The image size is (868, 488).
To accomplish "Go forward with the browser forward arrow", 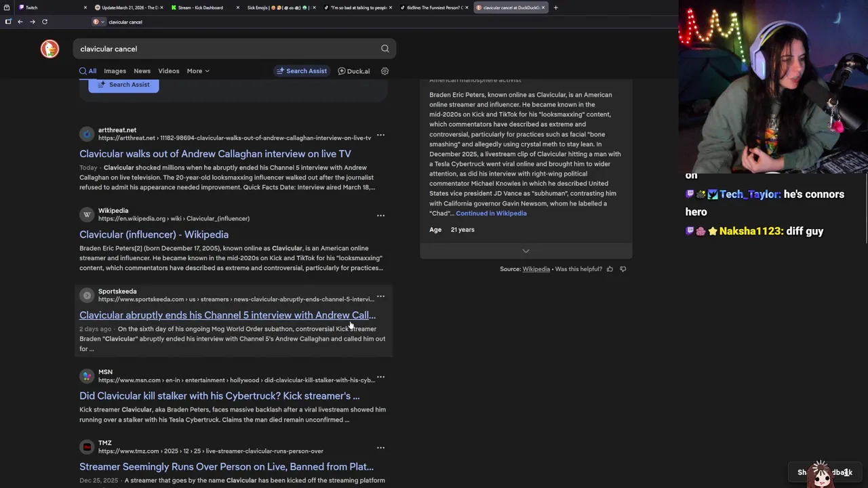I will (33, 22).
